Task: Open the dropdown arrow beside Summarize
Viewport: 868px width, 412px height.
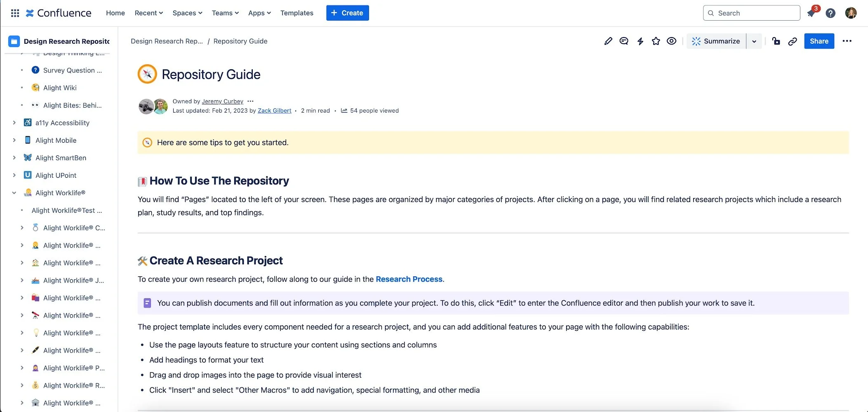Action: click(754, 41)
